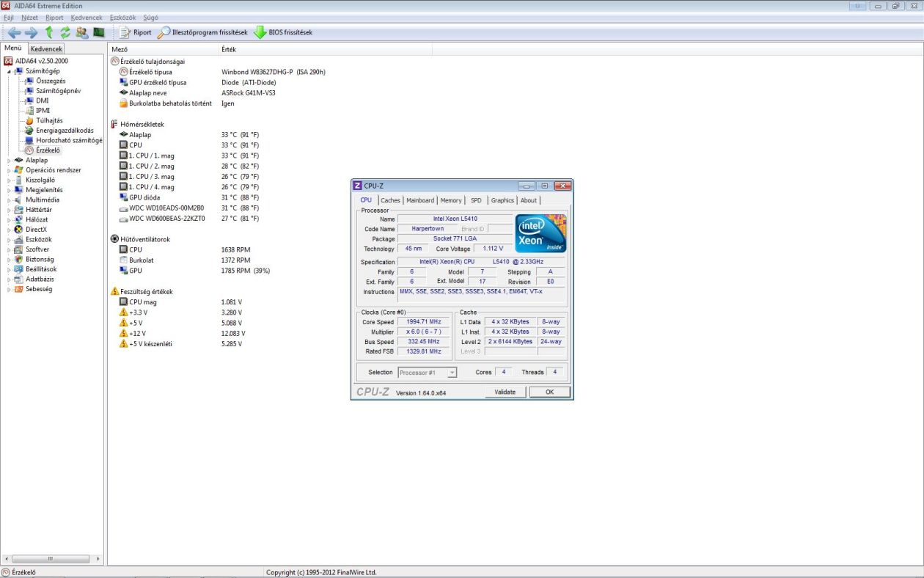Open the SPD tab in CPU-Z
924x578 pixels.
click(x=477, y=200)
